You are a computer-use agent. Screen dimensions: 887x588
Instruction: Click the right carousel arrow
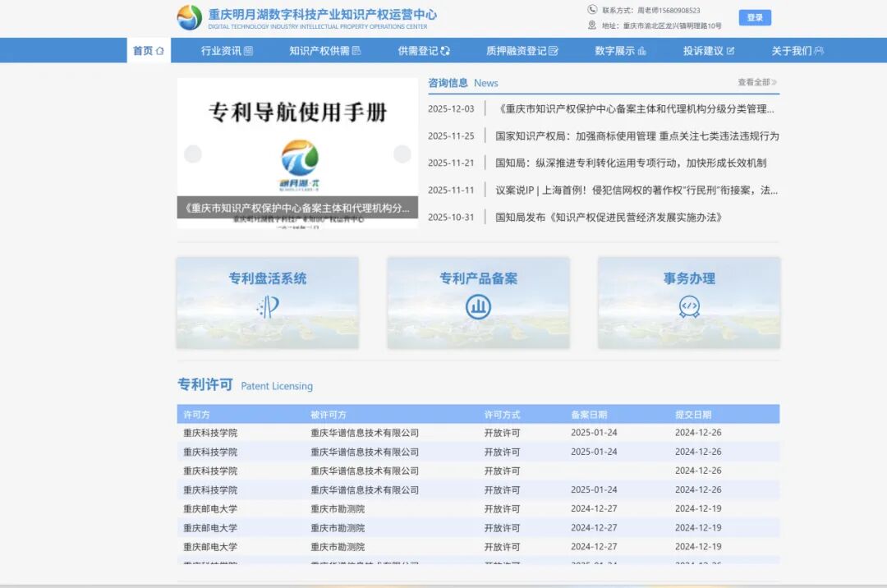[x=402, y=154]
